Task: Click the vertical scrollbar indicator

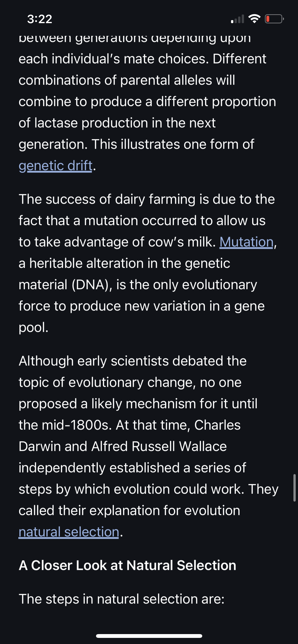Action: [294, 488]
